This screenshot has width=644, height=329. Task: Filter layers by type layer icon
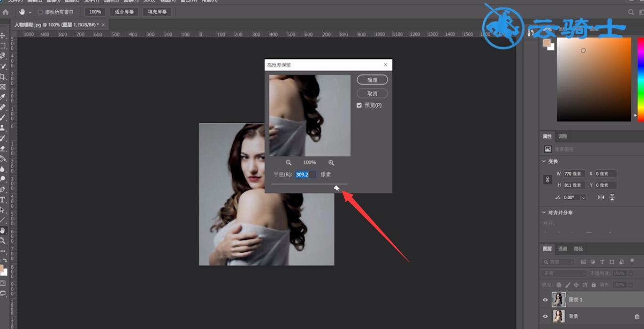point(602,262)
